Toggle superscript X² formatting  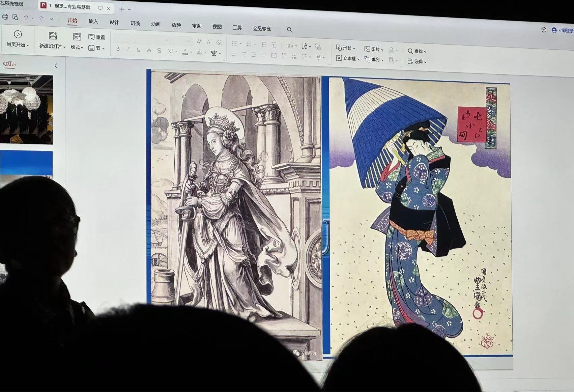(x=170, y=51)
